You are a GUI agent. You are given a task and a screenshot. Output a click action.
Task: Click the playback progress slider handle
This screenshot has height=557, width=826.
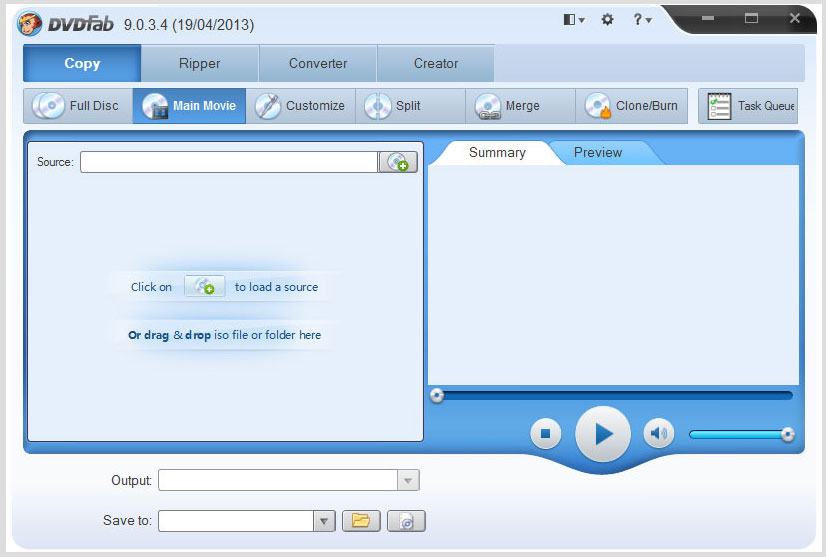[x=437, y=395]
